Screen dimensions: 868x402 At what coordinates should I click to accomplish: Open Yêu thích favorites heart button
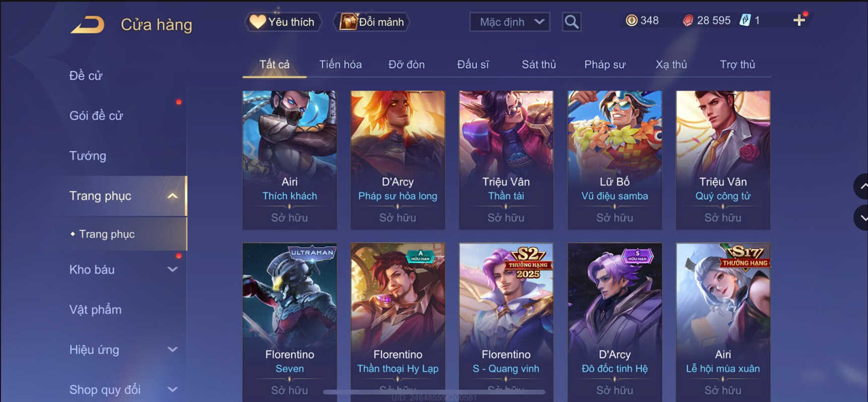[283, 22]
